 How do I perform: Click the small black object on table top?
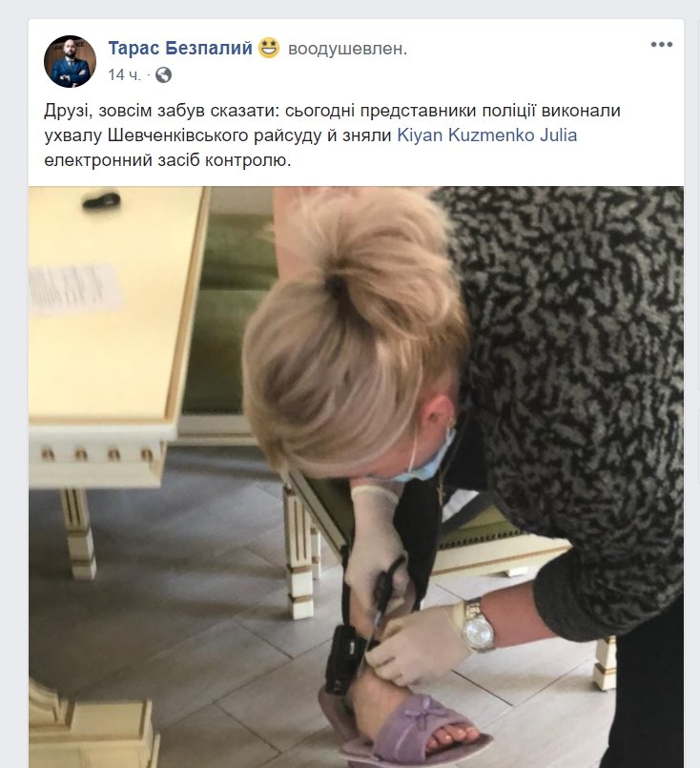[x=101, y=199]
